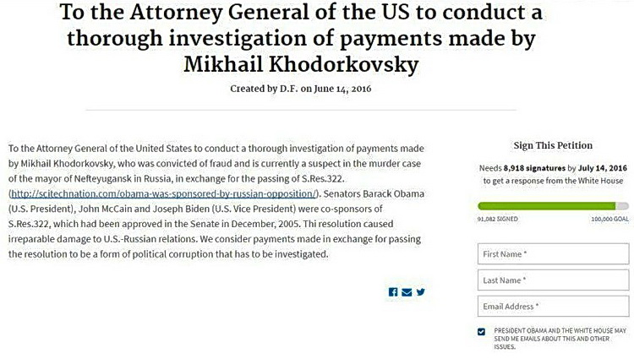Share the petition via the Twitter bird icon
This screenshot has height=364, width=634.
[420, 291]
